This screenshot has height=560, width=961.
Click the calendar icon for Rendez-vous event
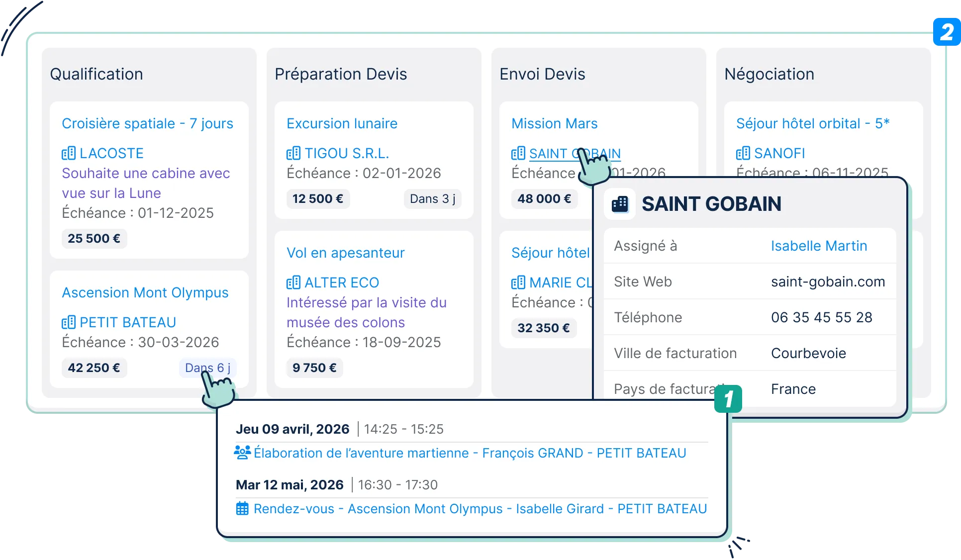pos(242,509)
